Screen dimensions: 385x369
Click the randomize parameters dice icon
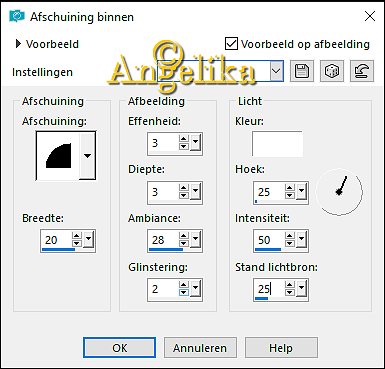pos(332,71)
